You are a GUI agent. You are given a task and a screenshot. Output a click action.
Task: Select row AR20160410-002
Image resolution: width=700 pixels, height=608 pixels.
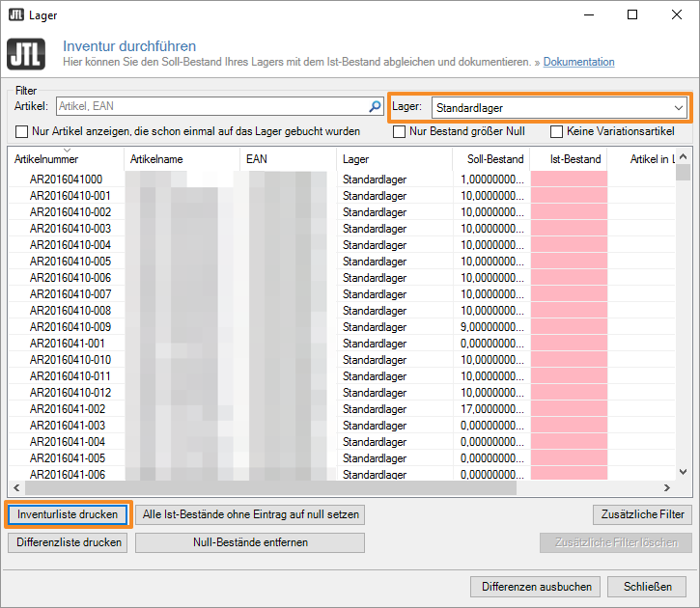[342, 212]
